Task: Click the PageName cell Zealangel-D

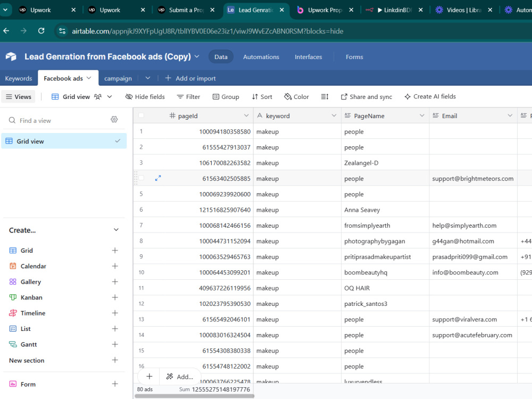Action: click(x=385, y=163)
